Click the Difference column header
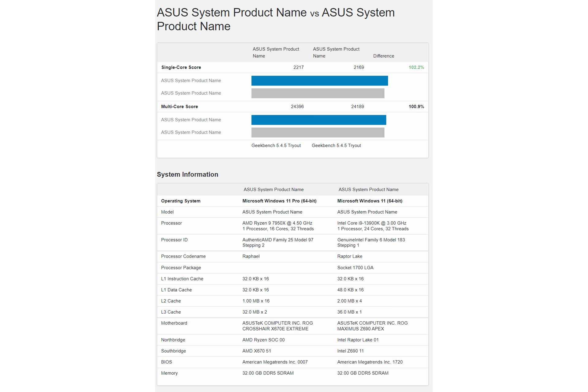The image size is (588, 392). coord(383,56)
